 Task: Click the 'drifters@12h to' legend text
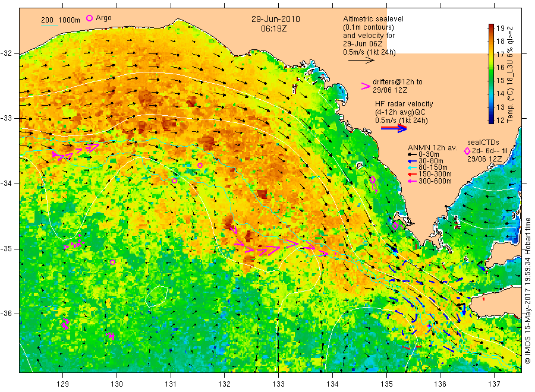pyautogui.click(x=398, y=82)
